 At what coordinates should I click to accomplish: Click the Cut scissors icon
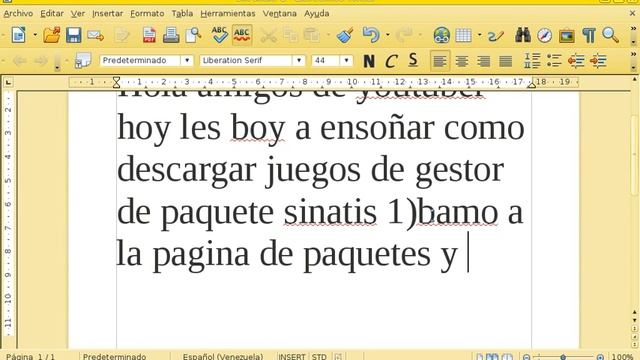tap(268, 36)
